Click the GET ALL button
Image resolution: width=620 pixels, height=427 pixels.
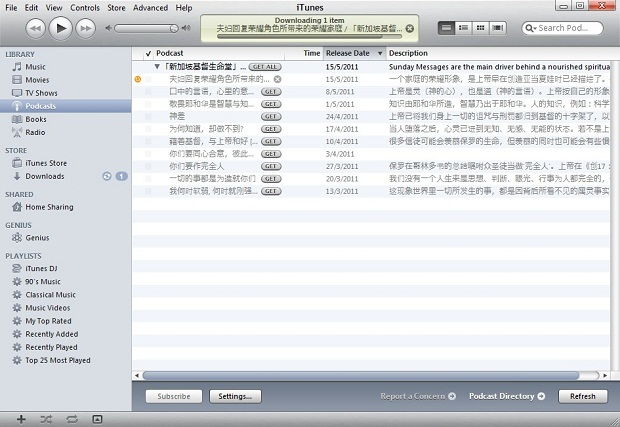point(265,67)
